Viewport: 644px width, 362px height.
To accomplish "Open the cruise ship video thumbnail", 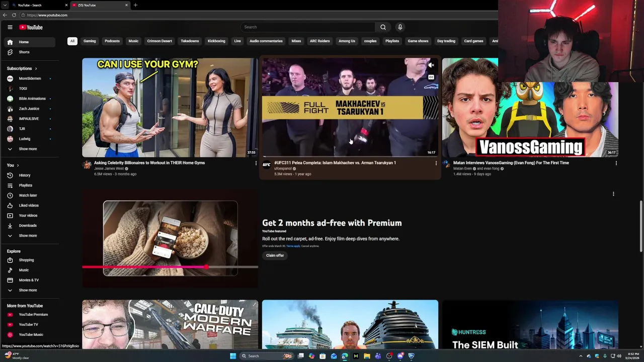I will point(350,324).
